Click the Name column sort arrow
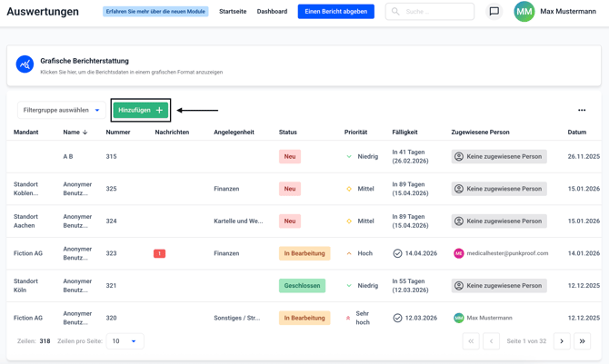This screenshot has width=609, height=364. tap(85, 133)
